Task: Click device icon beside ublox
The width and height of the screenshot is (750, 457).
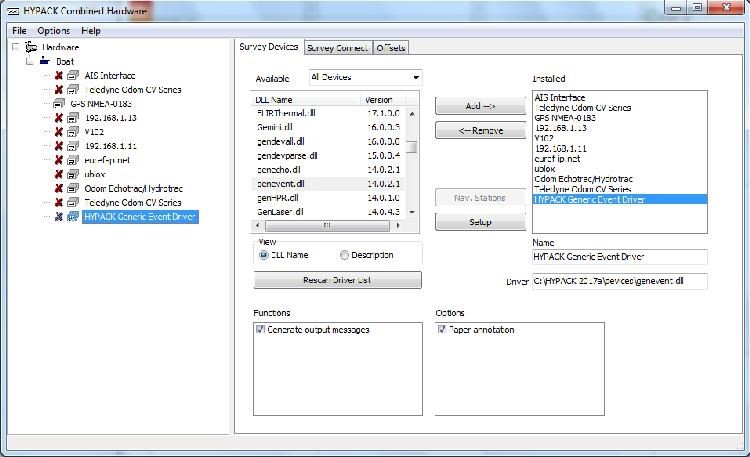Action: tap(73, 174)
